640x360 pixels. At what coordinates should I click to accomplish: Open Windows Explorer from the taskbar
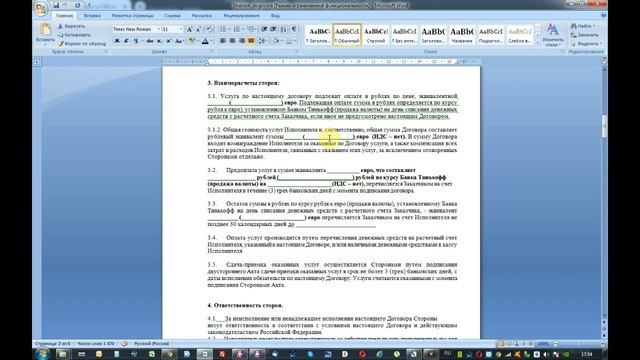62,354
